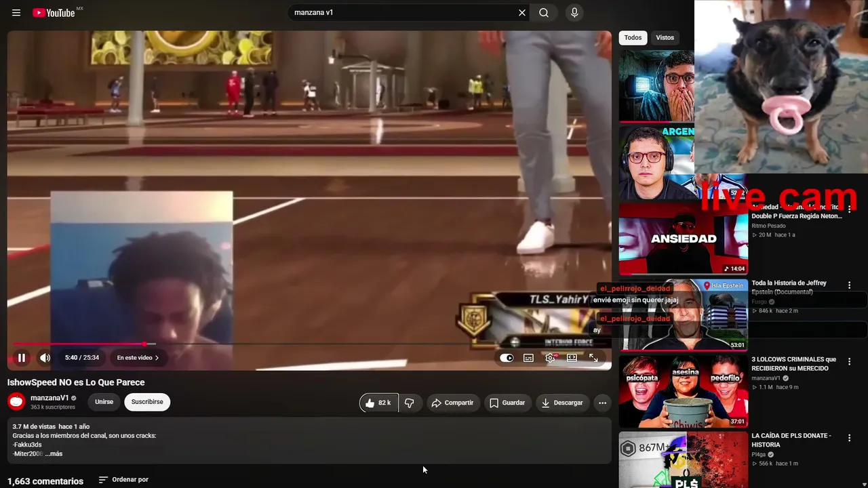Open the 3 LOLCOWS CRIMINALES thumbnail

click(x=683, y=392)
